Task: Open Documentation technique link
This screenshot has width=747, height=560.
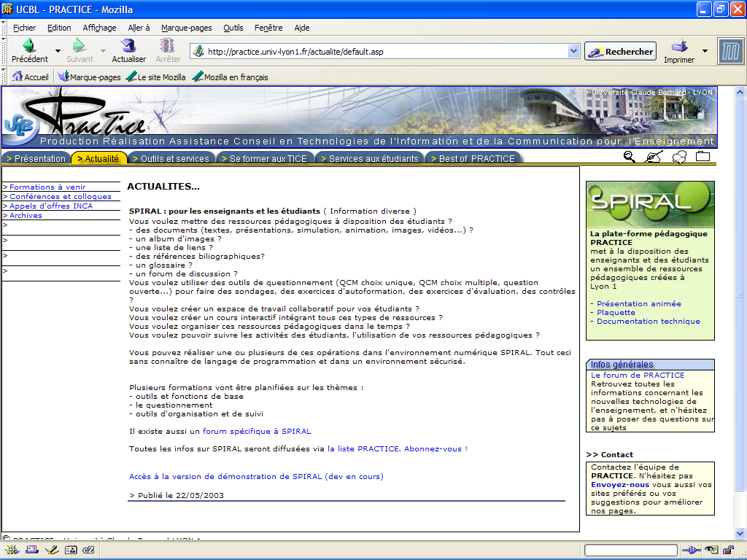Action: (x=649, y=322)
